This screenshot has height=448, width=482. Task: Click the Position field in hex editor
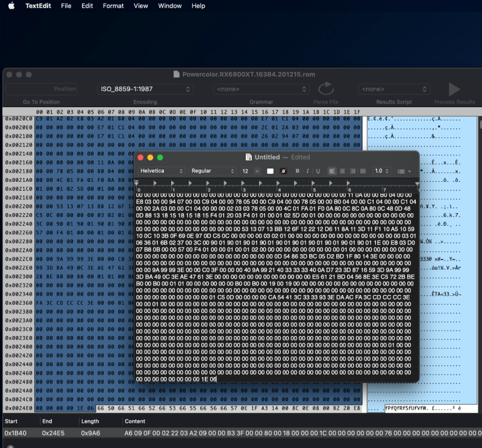(42, 89)
